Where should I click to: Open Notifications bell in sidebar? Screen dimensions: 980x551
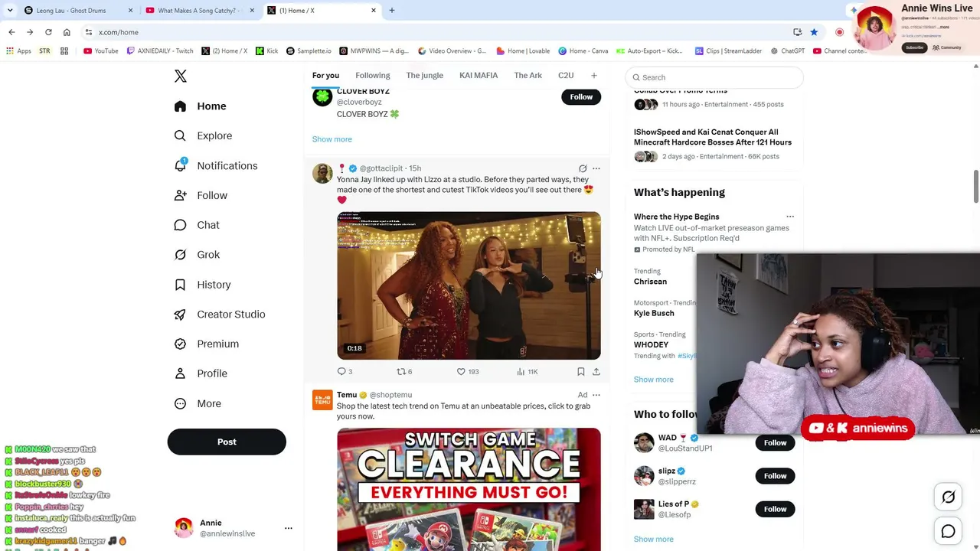tap(180, 165)
